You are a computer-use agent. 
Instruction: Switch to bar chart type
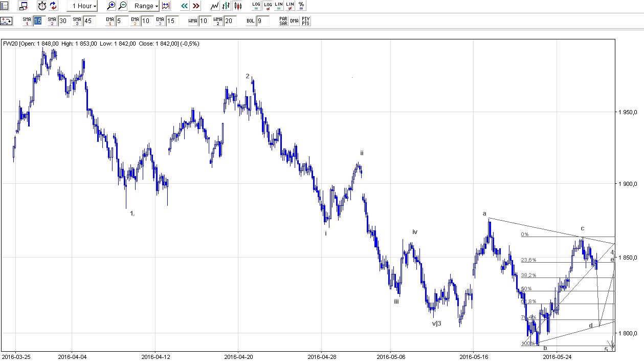coord(226,6)
